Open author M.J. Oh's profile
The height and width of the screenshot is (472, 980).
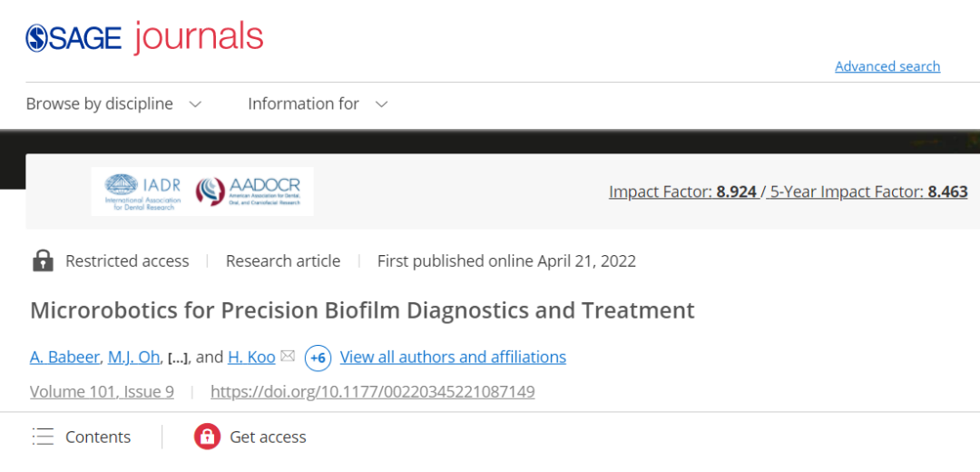tap(134, 357)
